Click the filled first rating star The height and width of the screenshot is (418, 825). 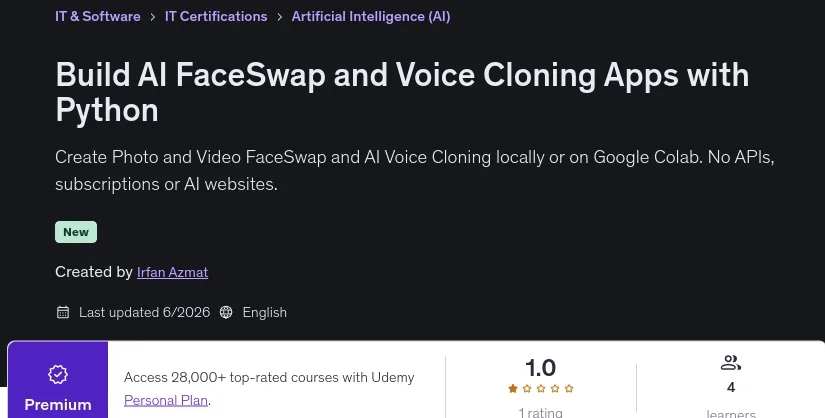[x=513, y=389]
